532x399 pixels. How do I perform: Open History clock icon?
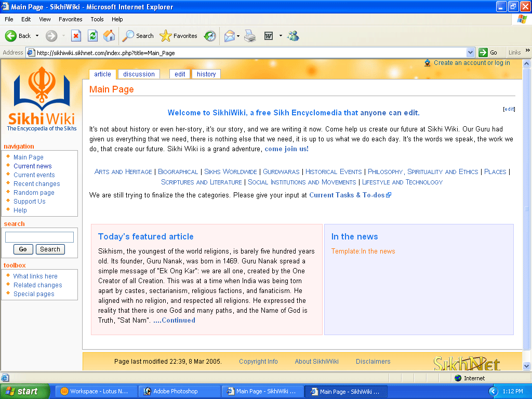click(x=210, y=36)
